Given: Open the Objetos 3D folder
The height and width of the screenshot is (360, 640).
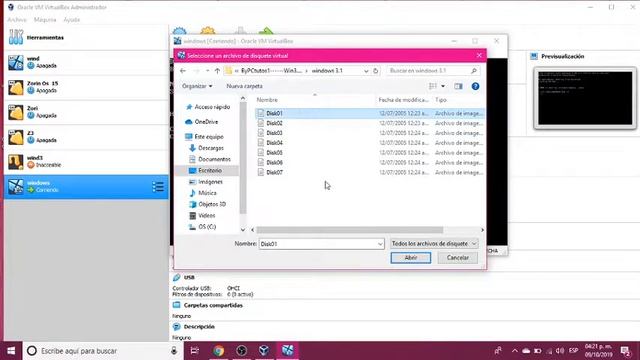Looking at the screenshot, I should tap(207, 204).
